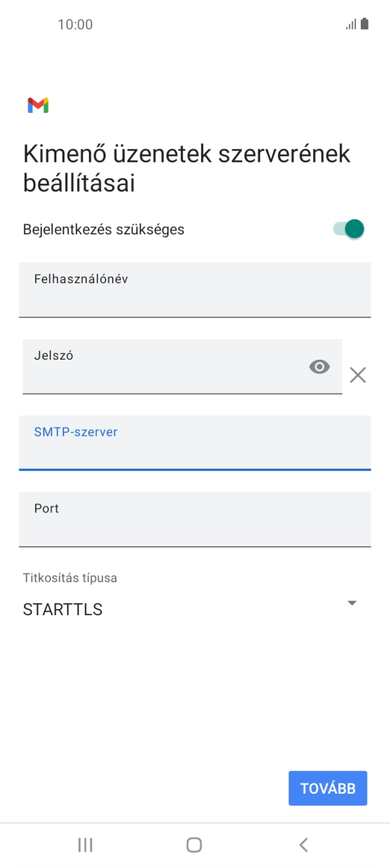Tap the Gmail logo icon

(x=38, y=104)
